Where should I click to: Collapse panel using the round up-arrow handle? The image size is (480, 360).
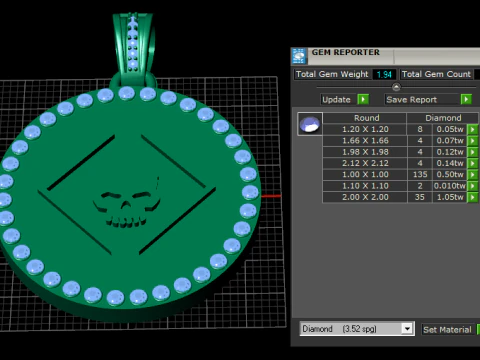(x=396, y=87)
